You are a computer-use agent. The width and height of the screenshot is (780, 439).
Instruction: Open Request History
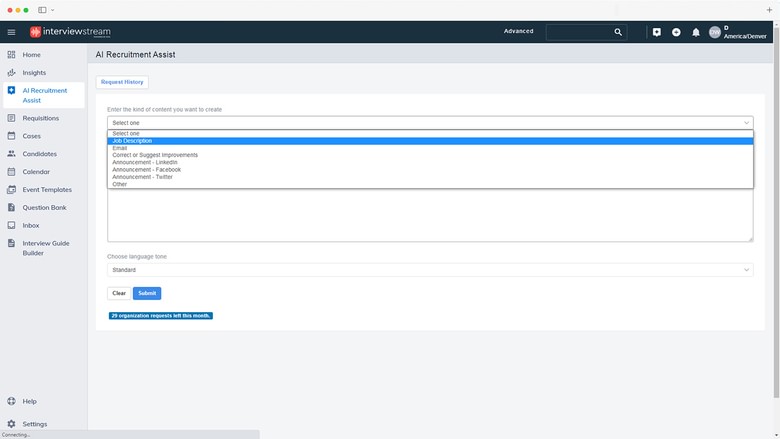coord(122,82)
